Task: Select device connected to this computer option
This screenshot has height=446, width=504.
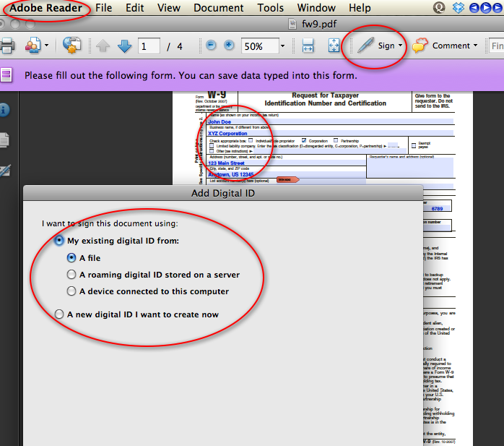Action: point(71,291)
